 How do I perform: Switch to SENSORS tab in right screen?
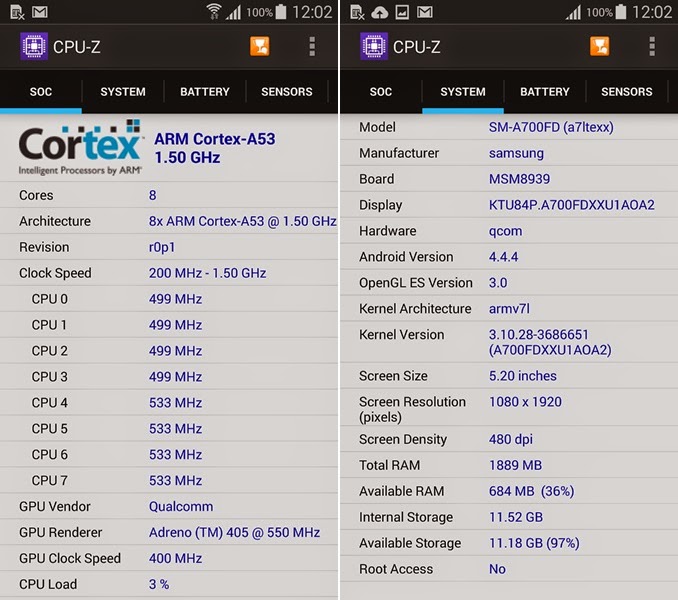[627, 92]
